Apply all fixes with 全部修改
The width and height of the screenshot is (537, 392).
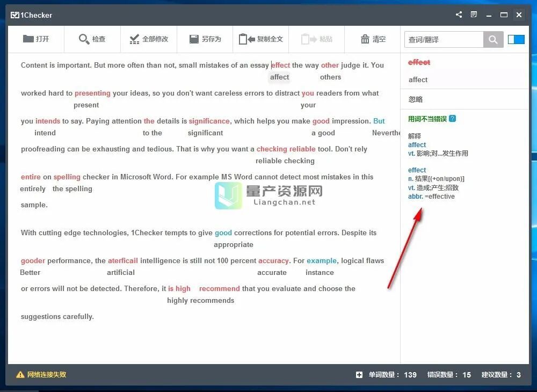pyautogui.click(x=149, y=39)
